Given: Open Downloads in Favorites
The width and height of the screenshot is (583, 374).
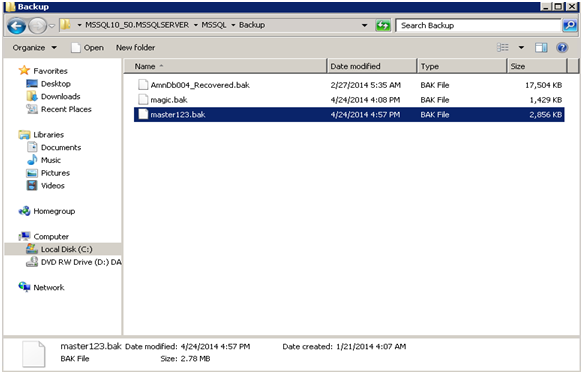Looking at the screenshot, I should [x=54, y=96].
